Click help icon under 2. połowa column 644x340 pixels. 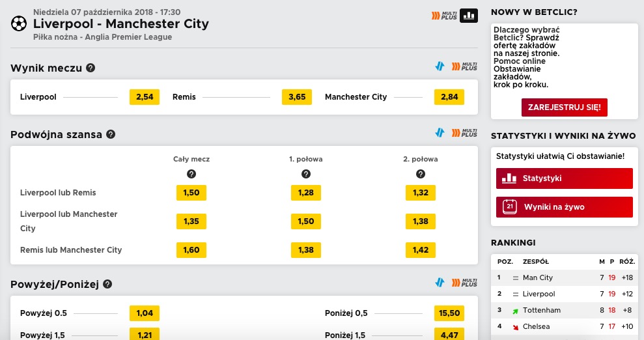tap(421, 174)
